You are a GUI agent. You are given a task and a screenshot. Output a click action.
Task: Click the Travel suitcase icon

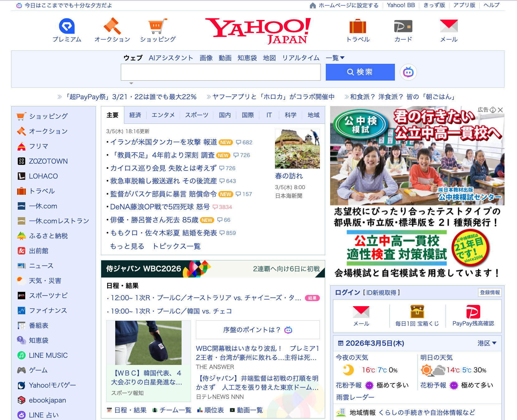pos(358,27)
